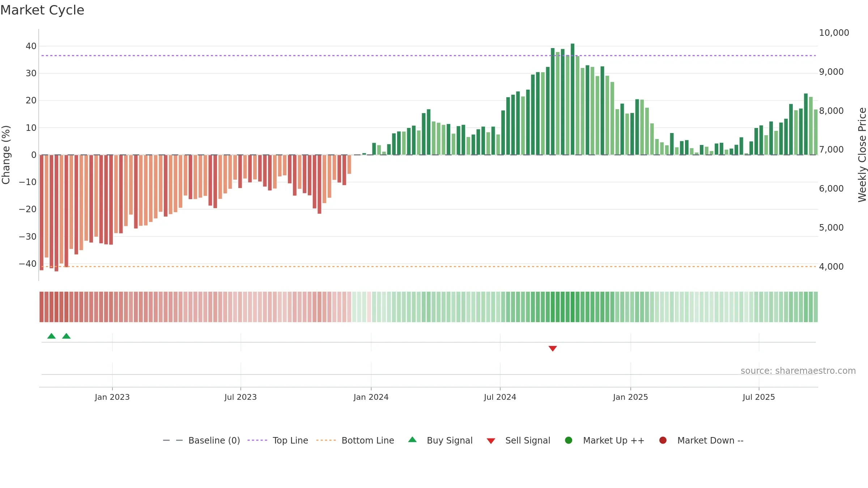The width and height of the screenshot is (868, 488).
Task: Click the 6,000 price axis label
Action: [831, 189]
